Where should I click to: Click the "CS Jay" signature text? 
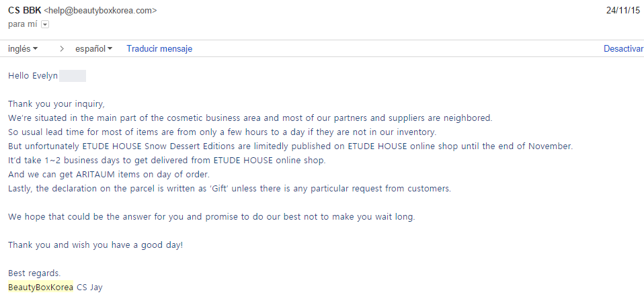(90, 288)
